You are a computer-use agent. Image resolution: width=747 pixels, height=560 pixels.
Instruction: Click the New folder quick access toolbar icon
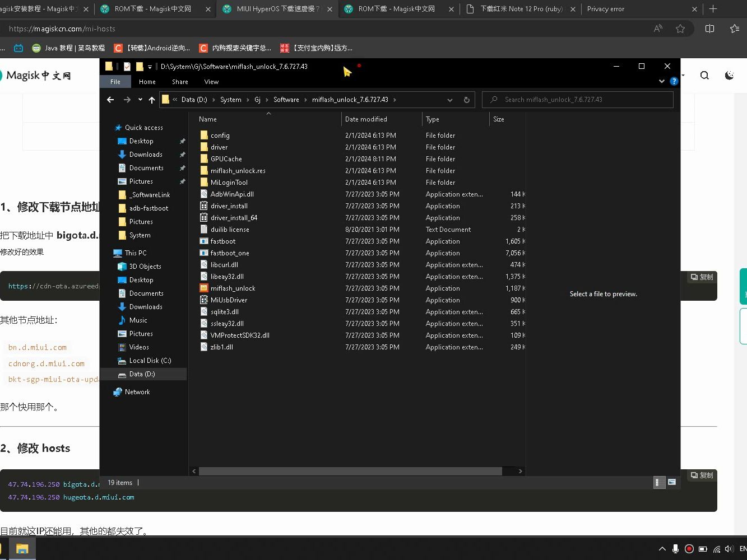(139, 66)
